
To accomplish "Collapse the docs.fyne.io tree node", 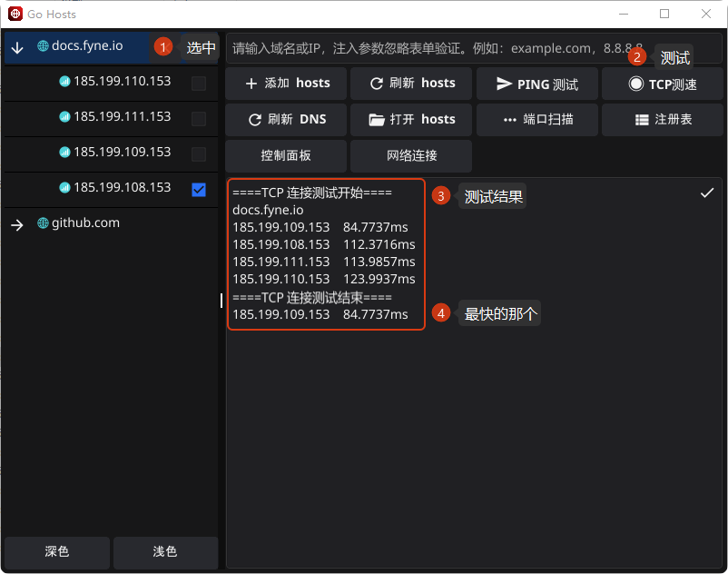I will point(17,47).
